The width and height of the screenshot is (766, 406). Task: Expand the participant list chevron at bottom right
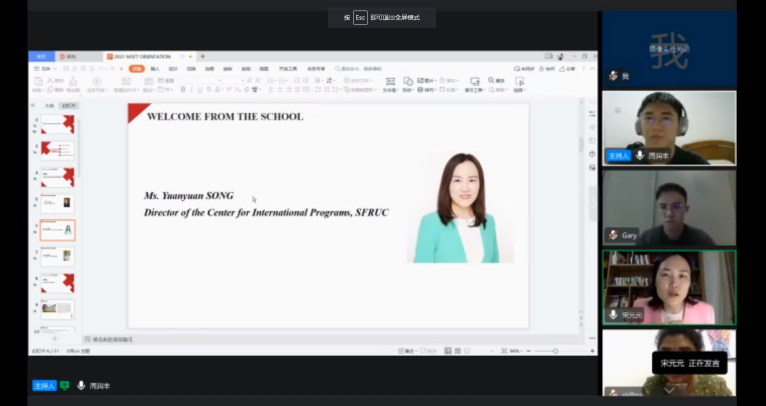668,390
